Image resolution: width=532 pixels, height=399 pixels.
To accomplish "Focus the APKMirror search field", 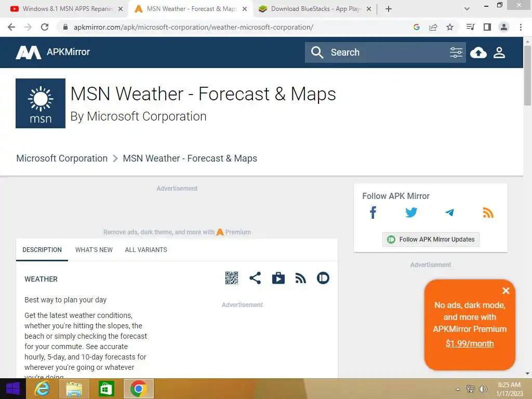I will (x=387, y=52).
